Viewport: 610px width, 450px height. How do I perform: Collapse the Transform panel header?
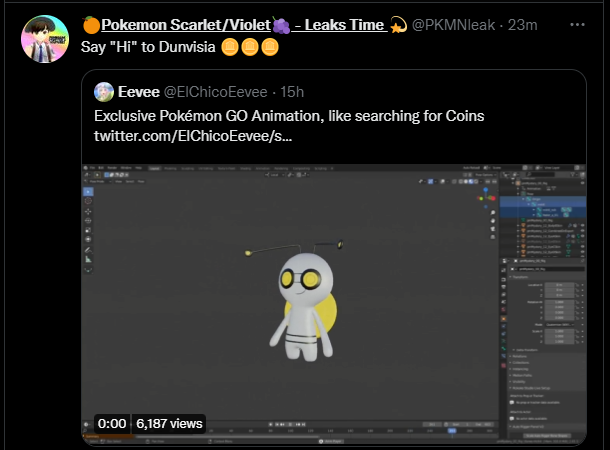coord(521,277)
